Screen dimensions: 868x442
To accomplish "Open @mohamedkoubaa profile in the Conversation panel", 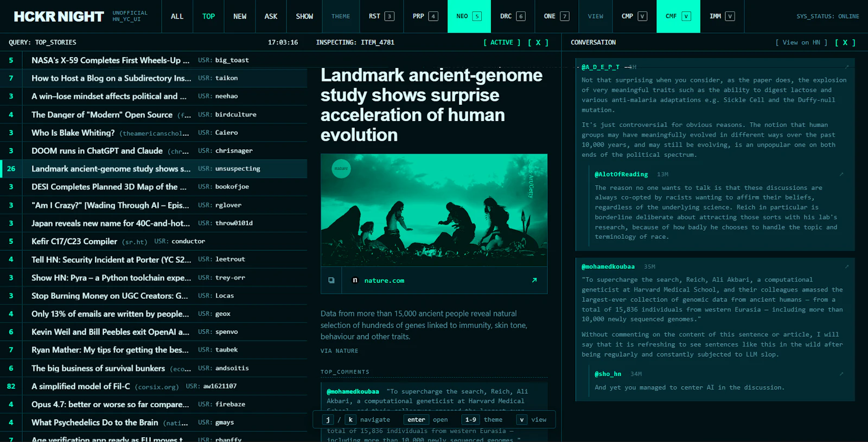I will [608, 267].
